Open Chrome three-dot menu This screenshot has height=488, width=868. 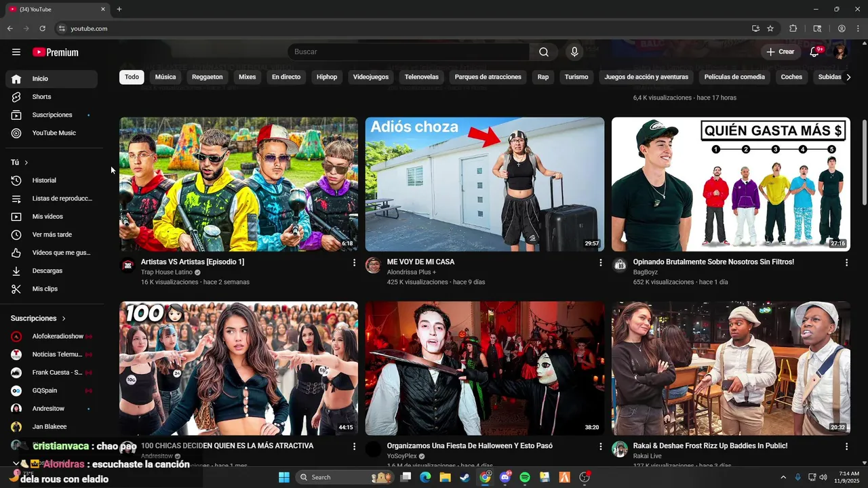pyautogui.click(x=858, y=28)
